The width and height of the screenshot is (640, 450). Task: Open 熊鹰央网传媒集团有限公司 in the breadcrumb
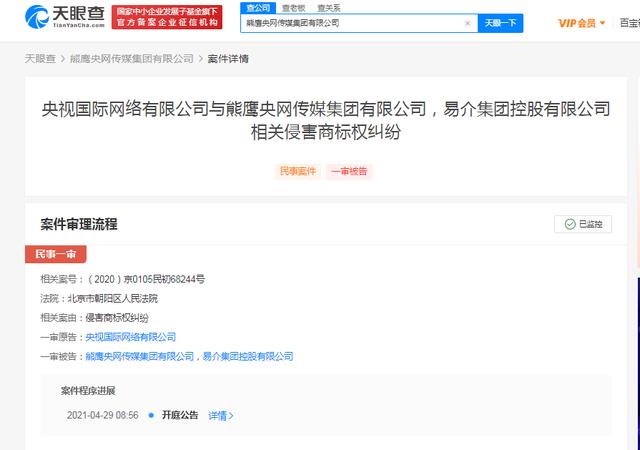click(129, 59)
